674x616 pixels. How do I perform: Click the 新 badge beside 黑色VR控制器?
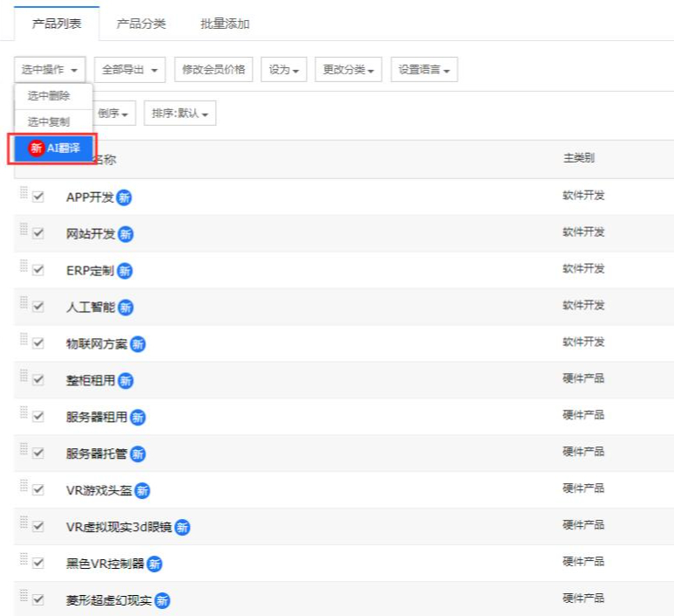click(155, 564)
